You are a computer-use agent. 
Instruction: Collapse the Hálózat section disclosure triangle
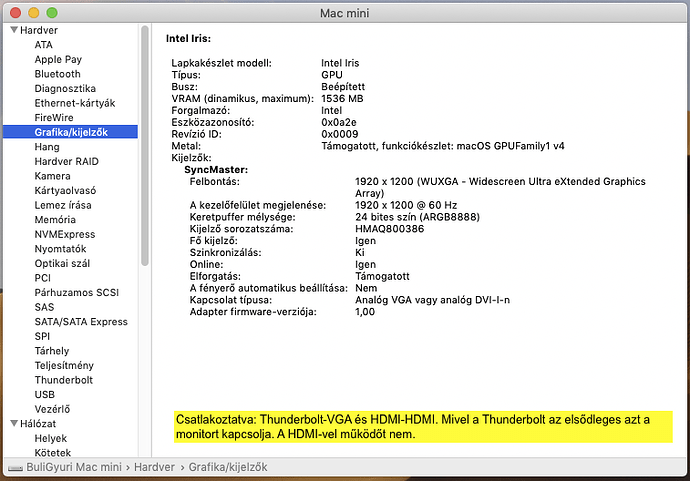point(13,424)
